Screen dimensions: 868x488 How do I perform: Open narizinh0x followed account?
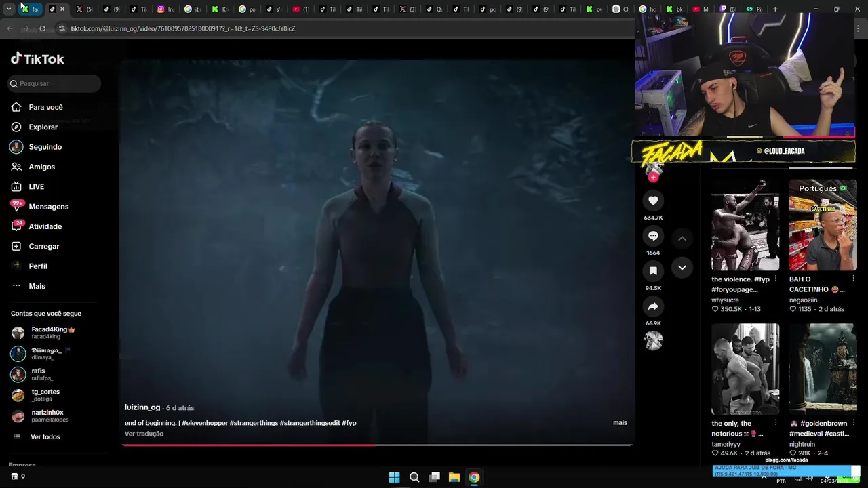[x=40, y=415]
